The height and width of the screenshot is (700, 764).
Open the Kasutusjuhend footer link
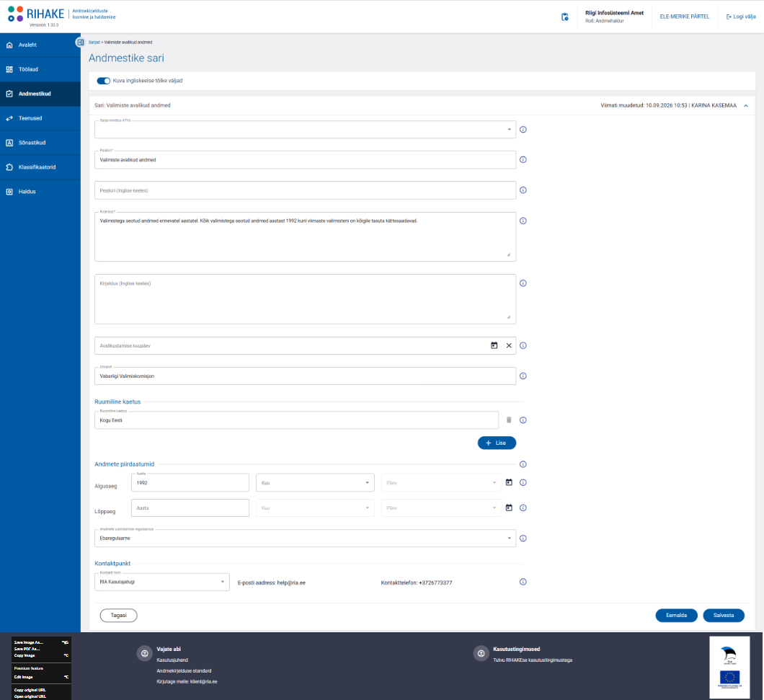pos(172,660)
